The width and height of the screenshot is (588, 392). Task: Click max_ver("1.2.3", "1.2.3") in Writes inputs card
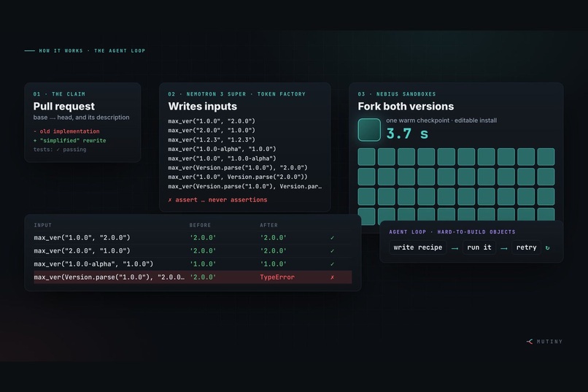tap(212, 139)
